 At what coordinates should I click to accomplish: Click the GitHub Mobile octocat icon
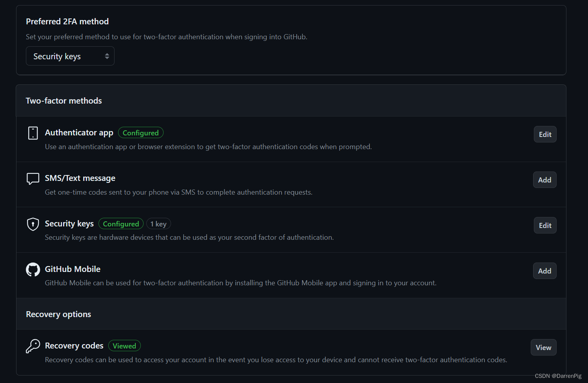pyautogui.click(x=33, y=270)
